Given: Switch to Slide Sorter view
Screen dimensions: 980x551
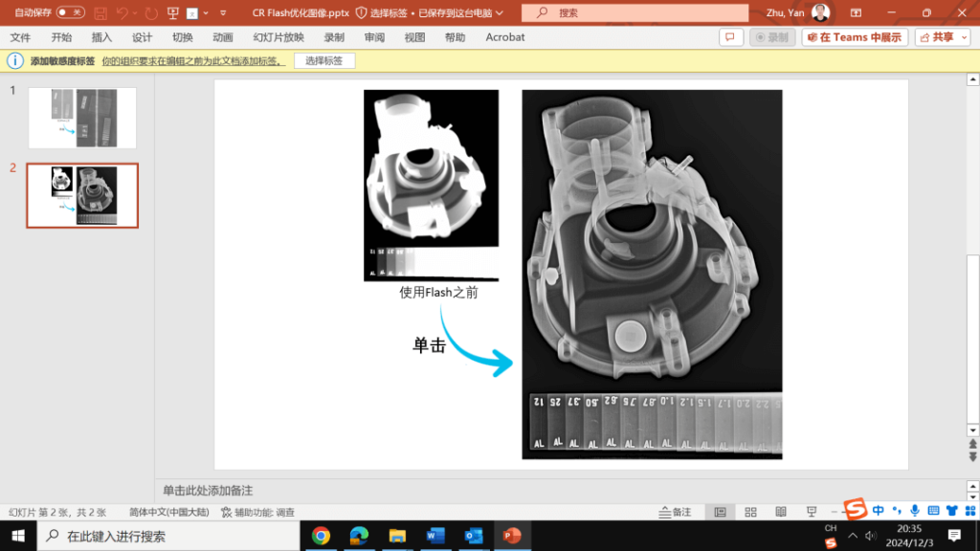Looking at the screenshot, I should coord(750,512).
